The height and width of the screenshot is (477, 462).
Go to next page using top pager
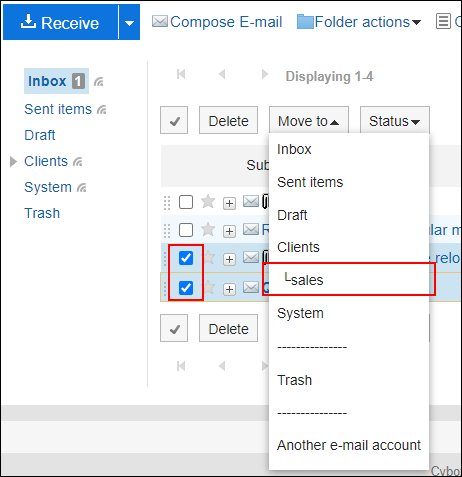pyautogui.click(x=265, y=74)
